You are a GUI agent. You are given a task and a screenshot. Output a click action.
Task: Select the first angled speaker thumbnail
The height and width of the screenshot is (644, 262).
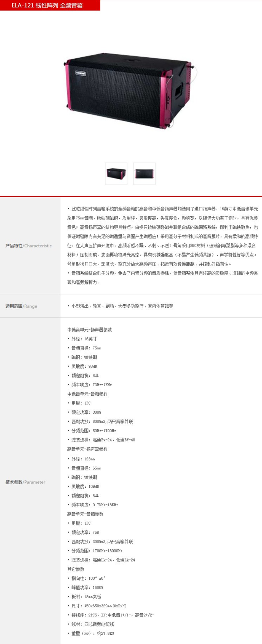point(116,174)
